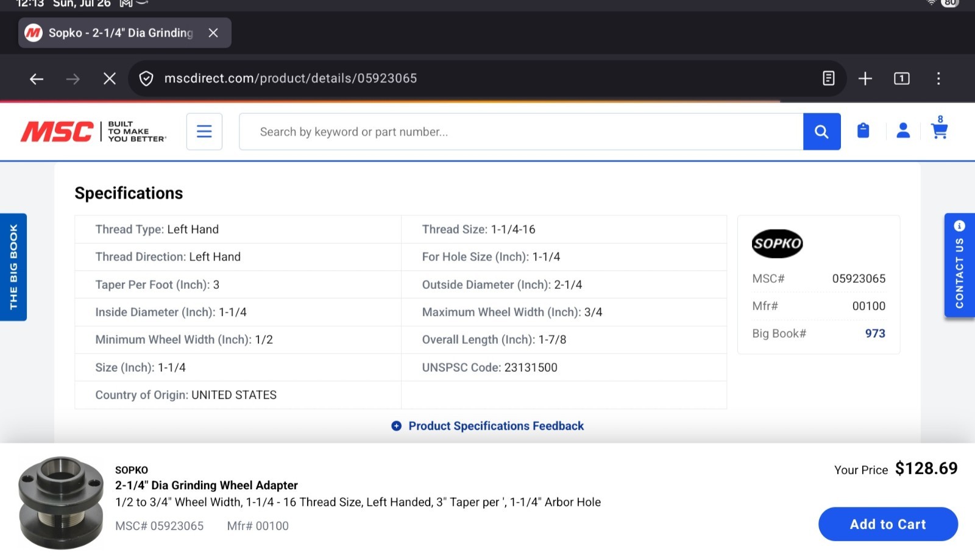The width and height of the screenshot is (975, 560).
Task: Open site security shield info
Action: [x=146, y=79]
